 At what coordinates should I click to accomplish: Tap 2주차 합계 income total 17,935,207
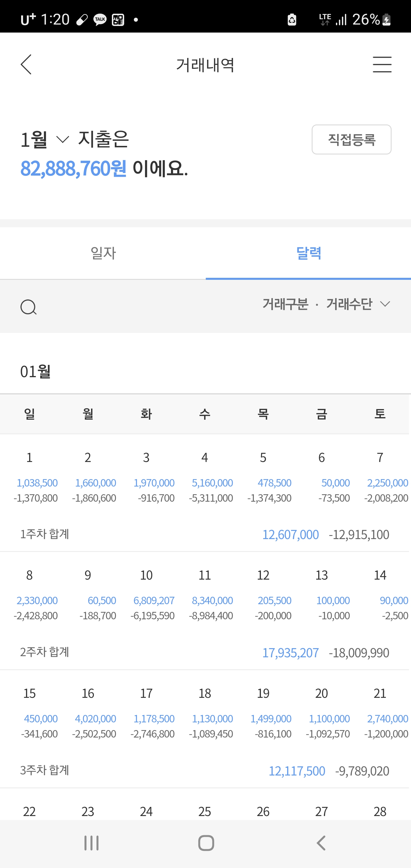pyautogui.click(x=290, y=653)
